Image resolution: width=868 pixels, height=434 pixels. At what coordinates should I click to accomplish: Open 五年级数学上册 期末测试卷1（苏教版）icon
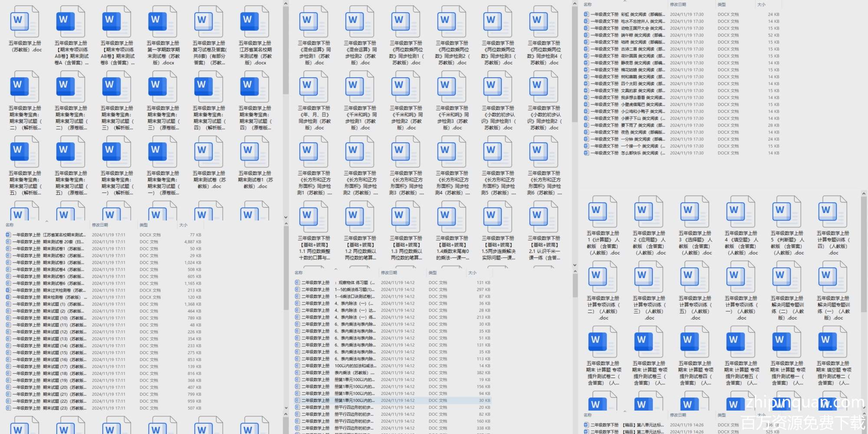(x=255, y=153)
